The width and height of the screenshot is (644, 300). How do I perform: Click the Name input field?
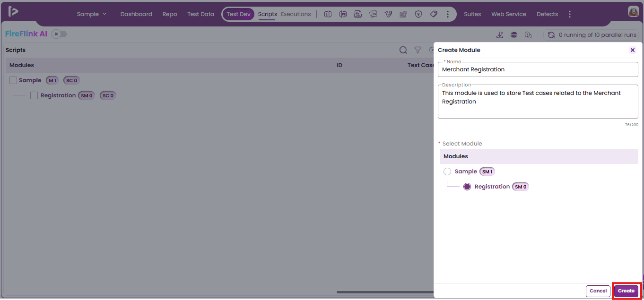coord(538,69)
